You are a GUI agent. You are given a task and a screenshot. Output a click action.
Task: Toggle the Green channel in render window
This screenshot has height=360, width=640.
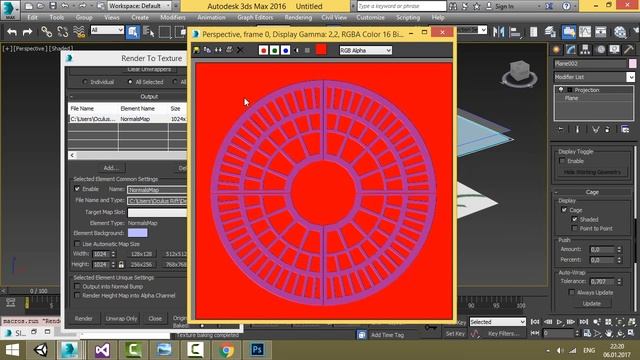274,50
